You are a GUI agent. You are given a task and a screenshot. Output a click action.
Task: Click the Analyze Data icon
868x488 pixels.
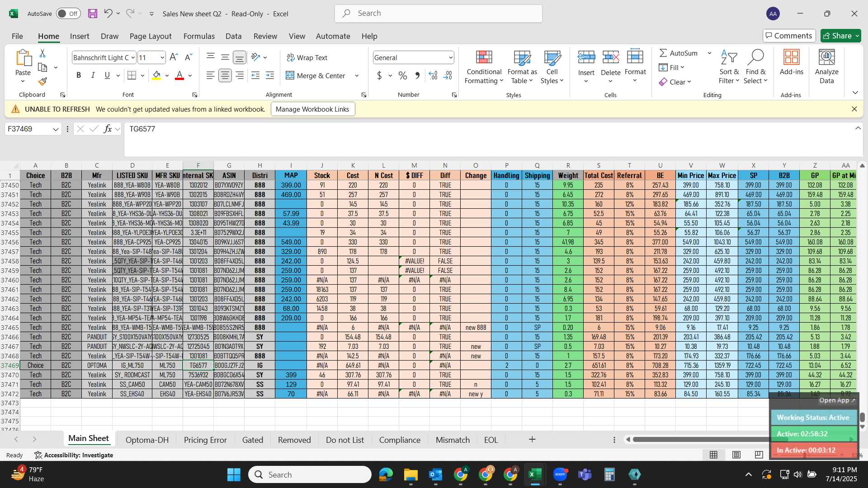[x=826, y=66]
